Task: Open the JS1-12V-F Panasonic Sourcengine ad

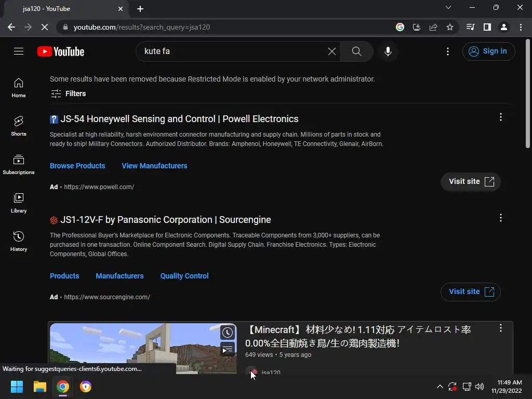Action: tap(166, 220)
